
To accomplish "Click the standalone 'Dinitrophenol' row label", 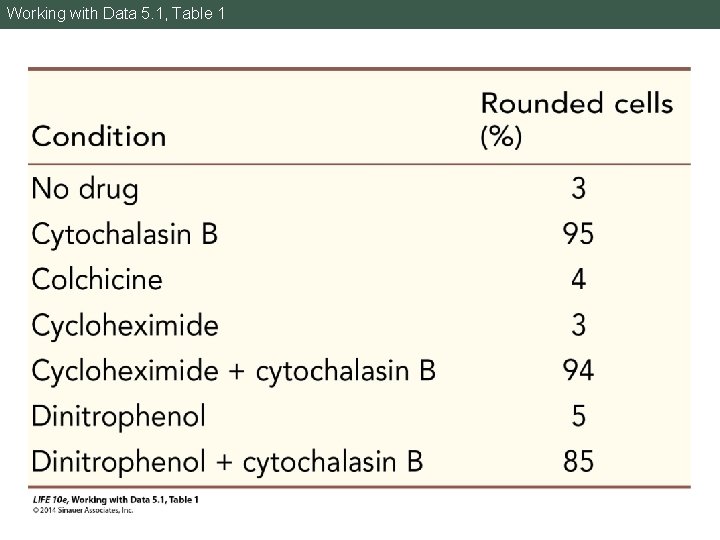I will (x=119, y=416).
